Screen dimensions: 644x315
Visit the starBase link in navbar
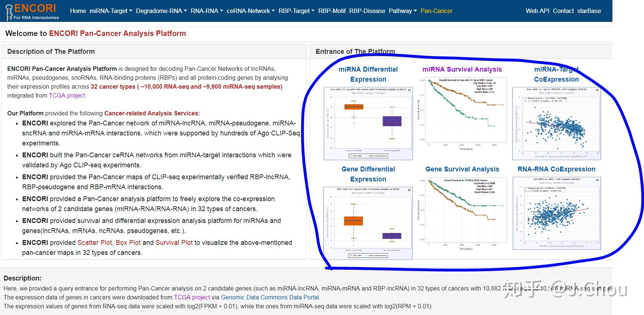click(589, 11)
